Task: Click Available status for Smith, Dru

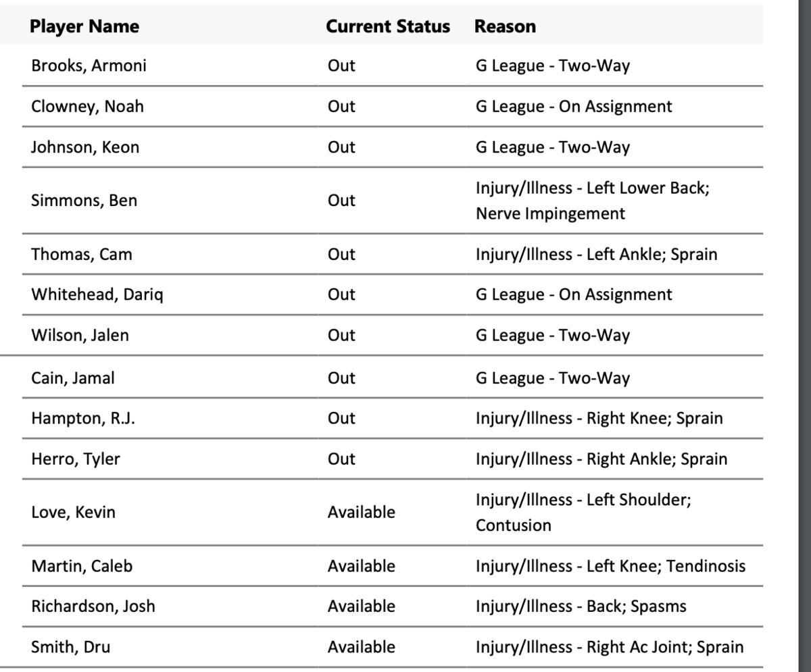Action: point(361,646)
